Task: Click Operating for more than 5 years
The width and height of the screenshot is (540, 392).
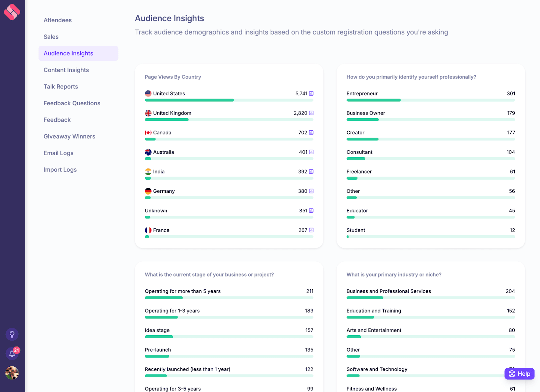Action: [183, 291]
